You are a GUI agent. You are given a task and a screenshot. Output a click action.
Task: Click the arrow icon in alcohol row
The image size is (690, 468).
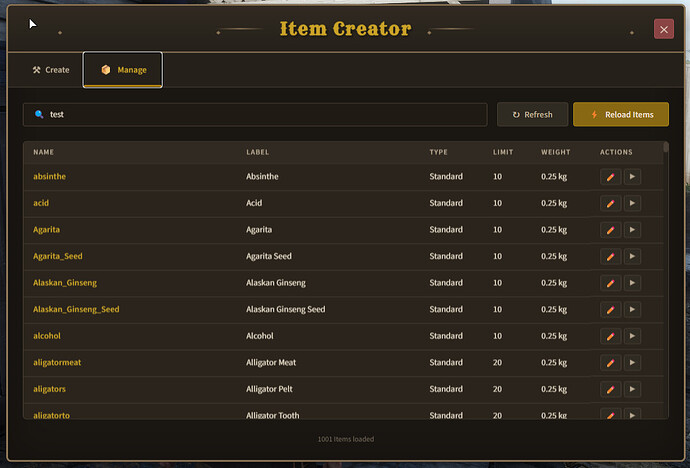632,336
